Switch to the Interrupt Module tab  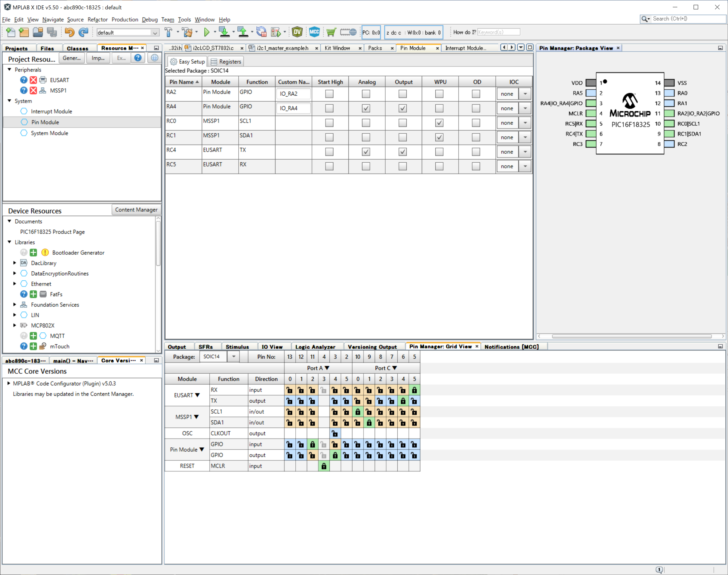click(x=466, y=48)
